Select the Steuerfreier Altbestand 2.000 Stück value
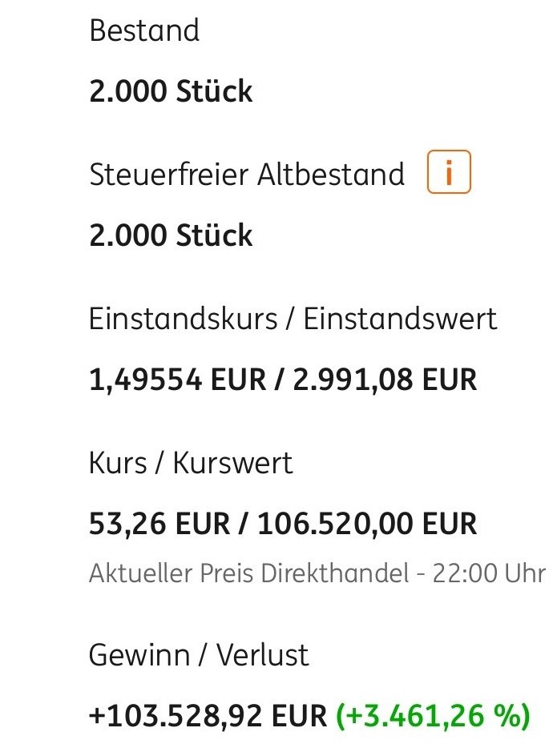This screenshot has width=557, height=756. tap(171, 236)
